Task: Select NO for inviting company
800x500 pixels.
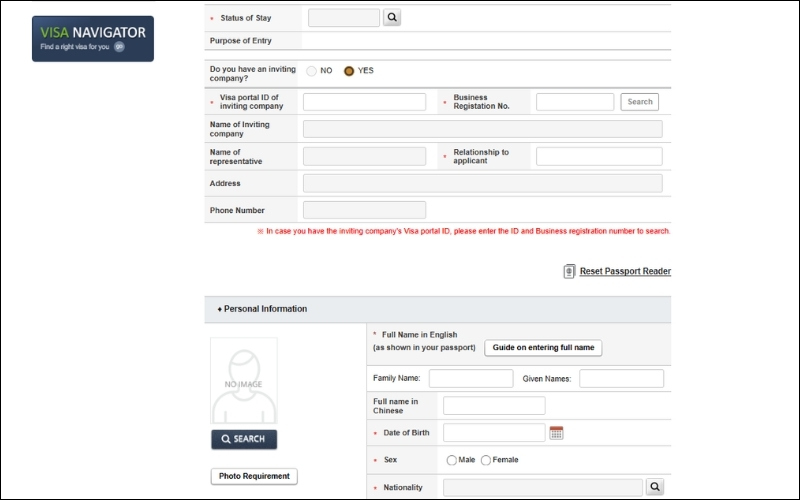Action: click(312, 71)
